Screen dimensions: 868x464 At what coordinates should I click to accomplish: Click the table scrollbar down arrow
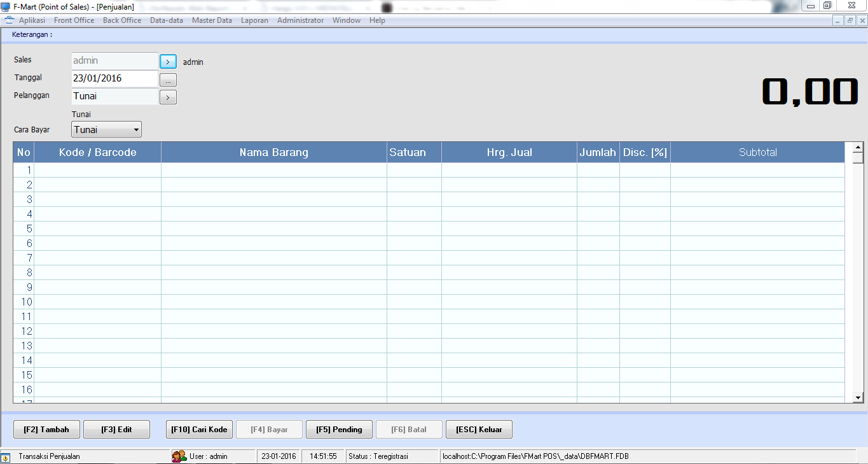click(858, 397)
